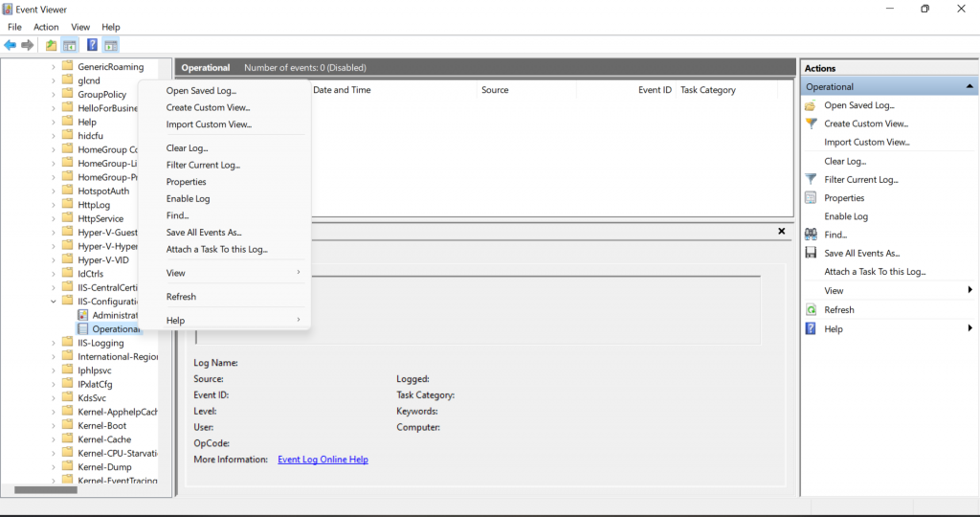Click Import Custom View in Actions pane

(x=866, y=143)
